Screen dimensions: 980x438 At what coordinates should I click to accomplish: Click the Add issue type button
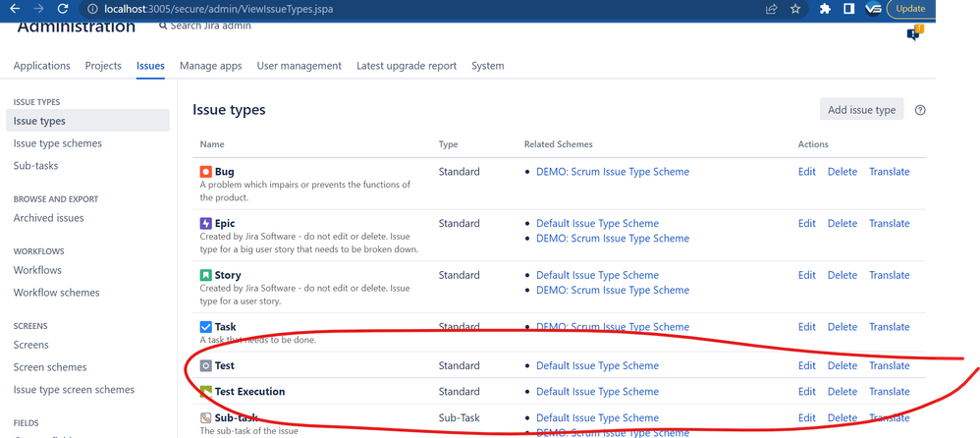click(x=861, y=110)
